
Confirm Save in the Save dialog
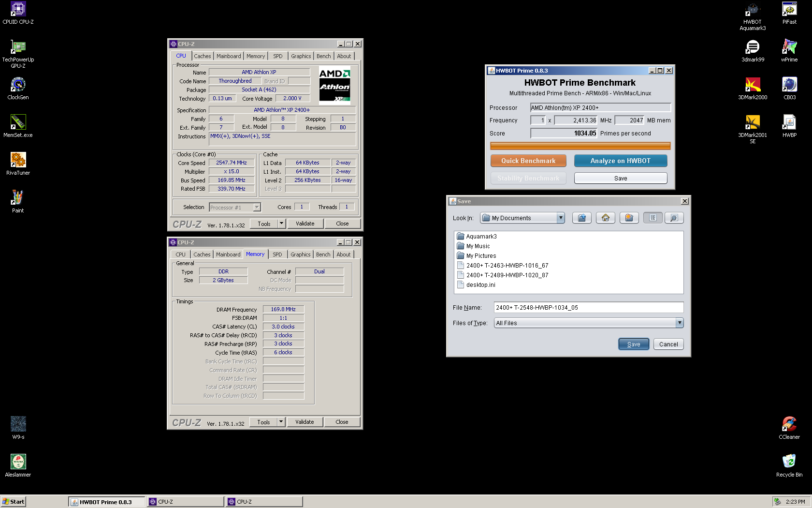point(634,344)
